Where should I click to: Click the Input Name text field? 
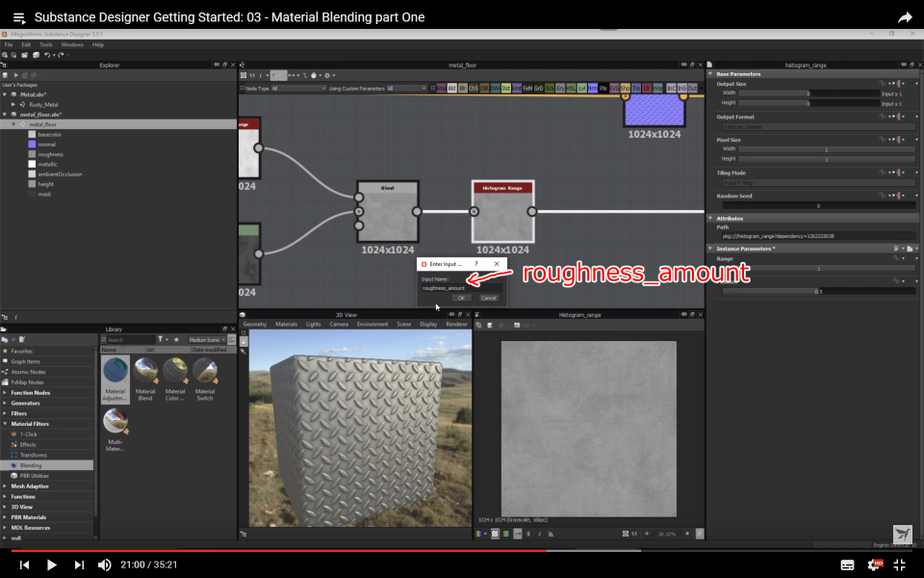pyautogui.click(x=461, y=288)
